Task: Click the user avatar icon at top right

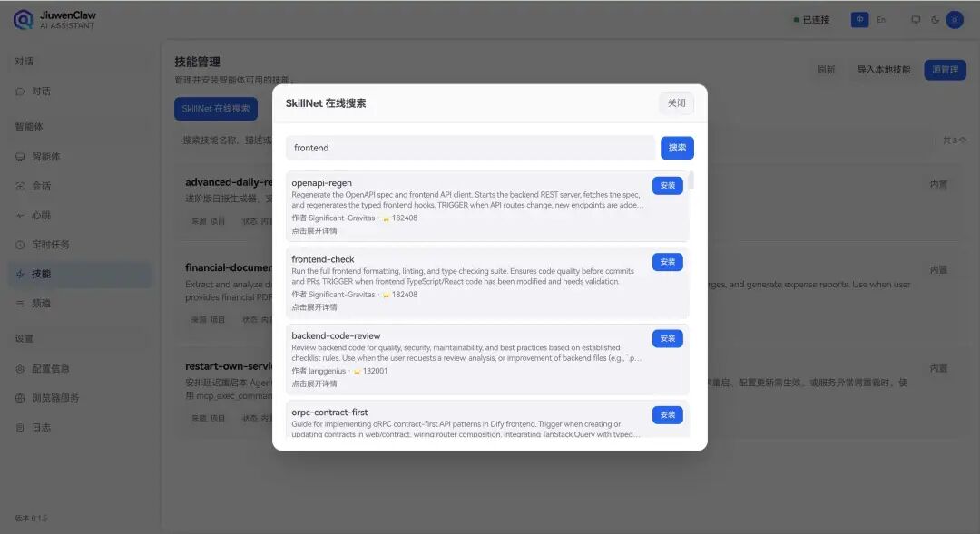Action: (955, 20)
